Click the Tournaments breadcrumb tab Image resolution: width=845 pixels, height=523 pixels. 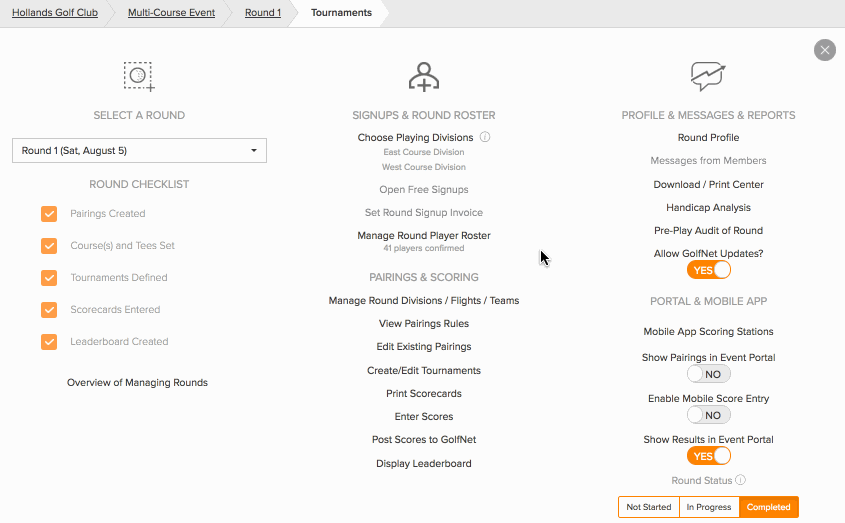pos(341,12)
